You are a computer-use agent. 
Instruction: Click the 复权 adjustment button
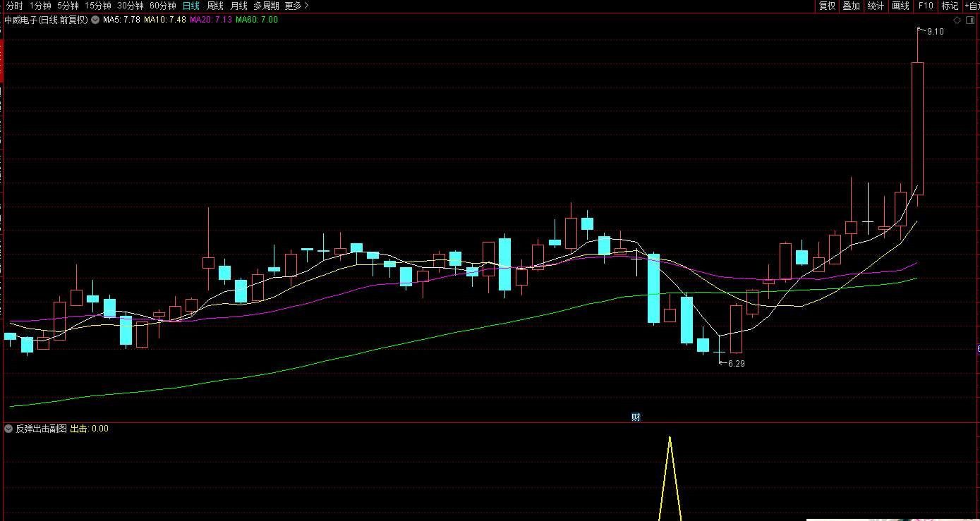tap(827, 6)
